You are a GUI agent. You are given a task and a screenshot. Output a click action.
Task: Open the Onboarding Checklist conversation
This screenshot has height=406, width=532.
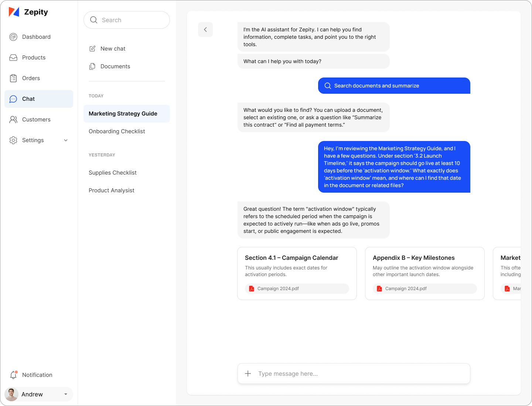pos(117,131)
